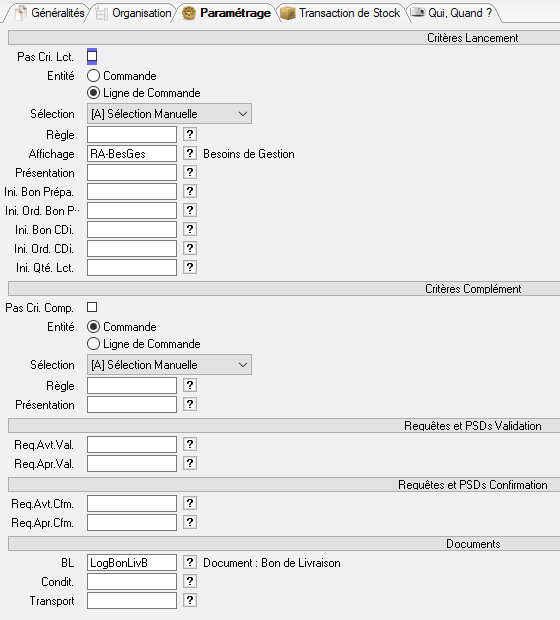Go to the Qui, Quand ? tab
The image size is (560, 620).
point(452,13)
